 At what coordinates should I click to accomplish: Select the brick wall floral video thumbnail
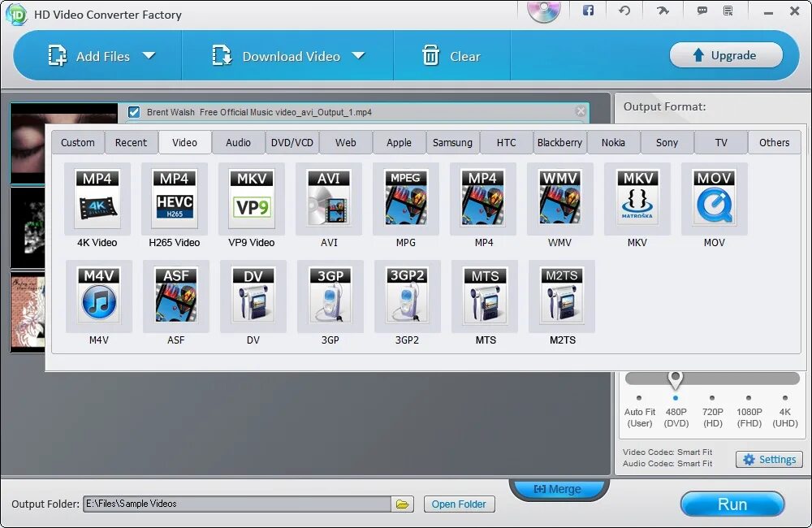click(x=28, y=311)
